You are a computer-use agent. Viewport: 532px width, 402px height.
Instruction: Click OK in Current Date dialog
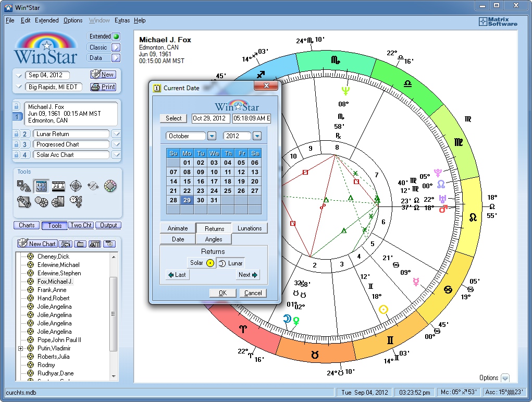coord(222,293)
